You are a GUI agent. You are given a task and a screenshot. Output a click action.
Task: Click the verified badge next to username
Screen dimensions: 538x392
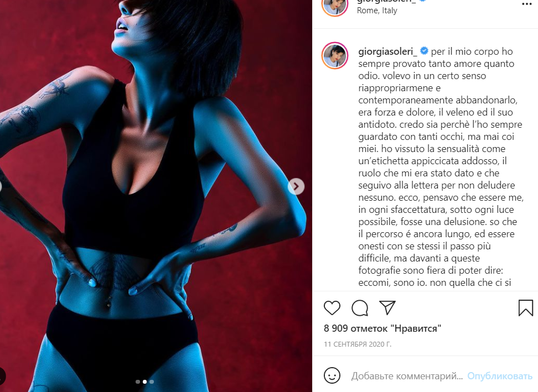pos(424,51)
